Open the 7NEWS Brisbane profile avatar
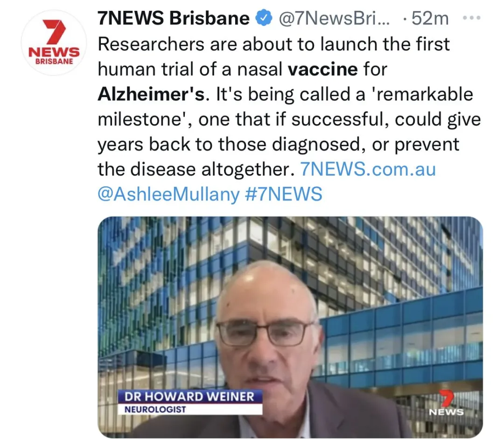This screenshot has width=504, height=440. [x=54, y=43]
